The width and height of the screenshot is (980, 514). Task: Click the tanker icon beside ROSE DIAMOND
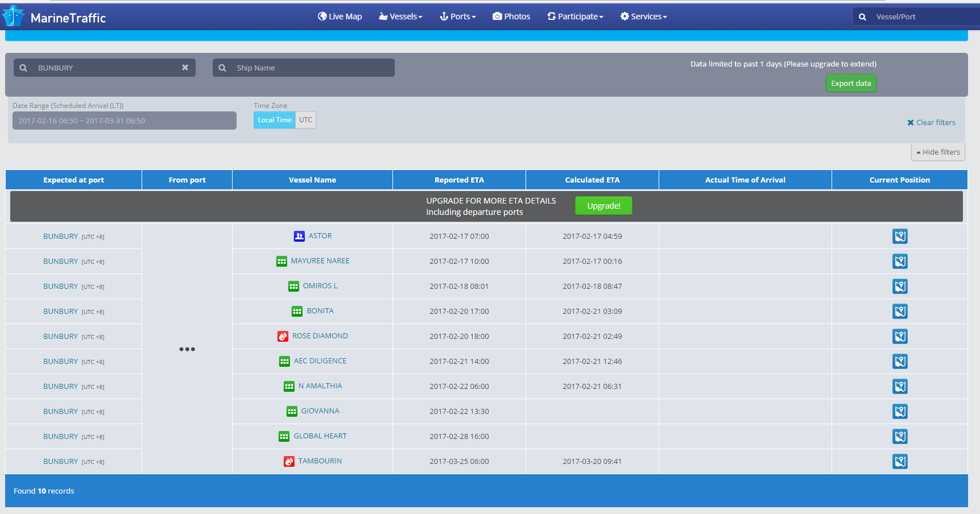(x=283, y=336)
